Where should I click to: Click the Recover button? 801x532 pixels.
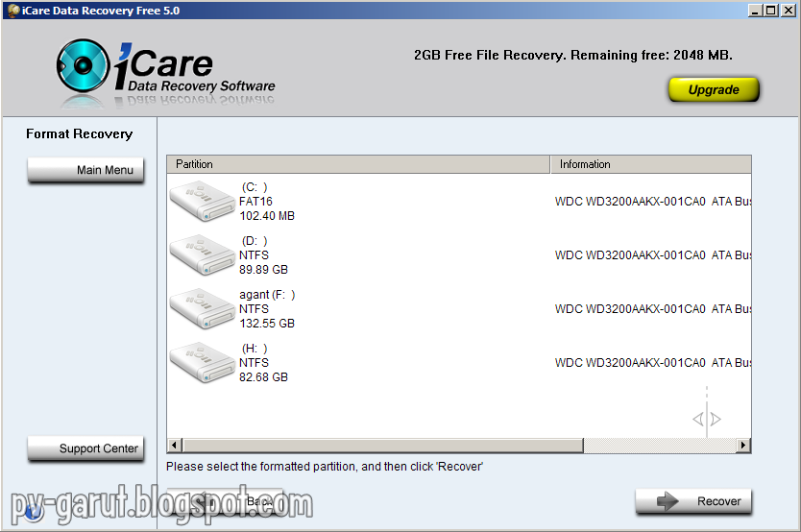(693, 501)
